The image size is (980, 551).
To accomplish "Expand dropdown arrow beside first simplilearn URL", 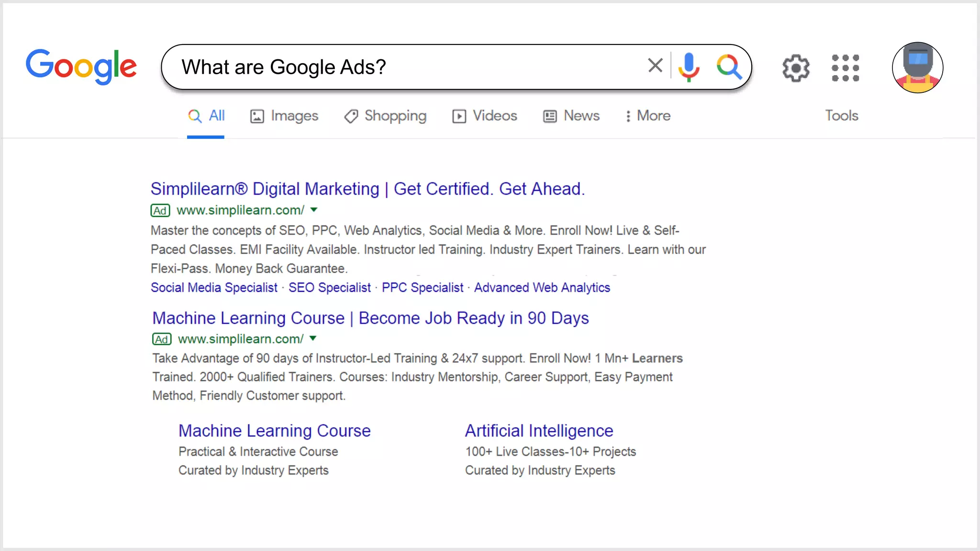I will coord(314,209).
